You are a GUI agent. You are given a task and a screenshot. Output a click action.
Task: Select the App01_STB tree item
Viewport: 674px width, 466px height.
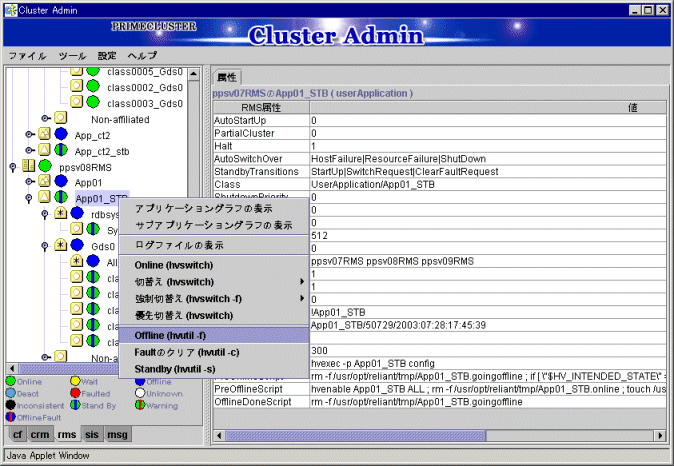[x=101, y=198]
